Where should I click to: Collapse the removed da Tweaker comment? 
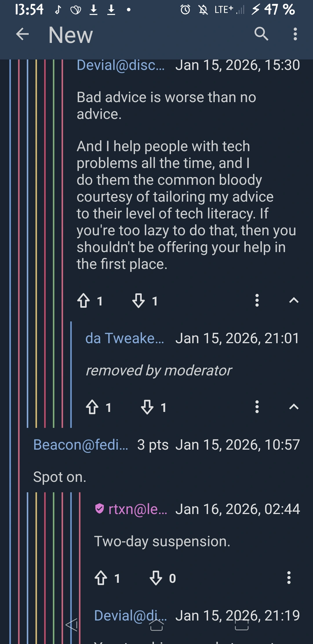294,407
